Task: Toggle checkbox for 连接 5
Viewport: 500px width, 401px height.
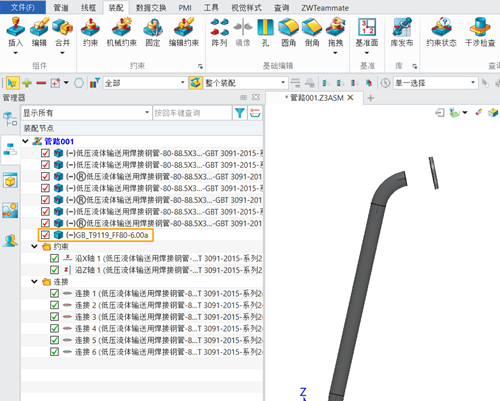Action: [x=54, y=340]
